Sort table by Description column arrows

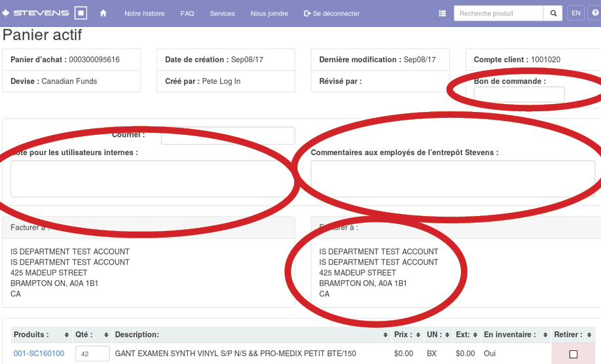click(x=386, y=335)
